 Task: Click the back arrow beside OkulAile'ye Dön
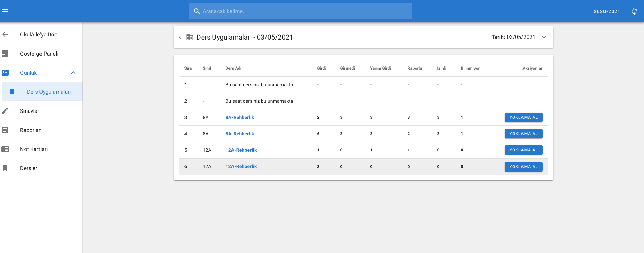point(5,34)
